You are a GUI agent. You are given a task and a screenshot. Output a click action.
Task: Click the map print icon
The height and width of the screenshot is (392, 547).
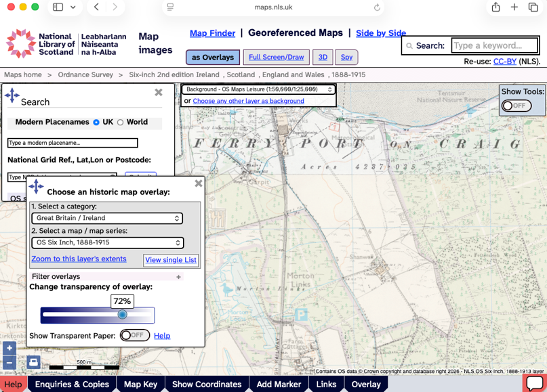[33, 362]
